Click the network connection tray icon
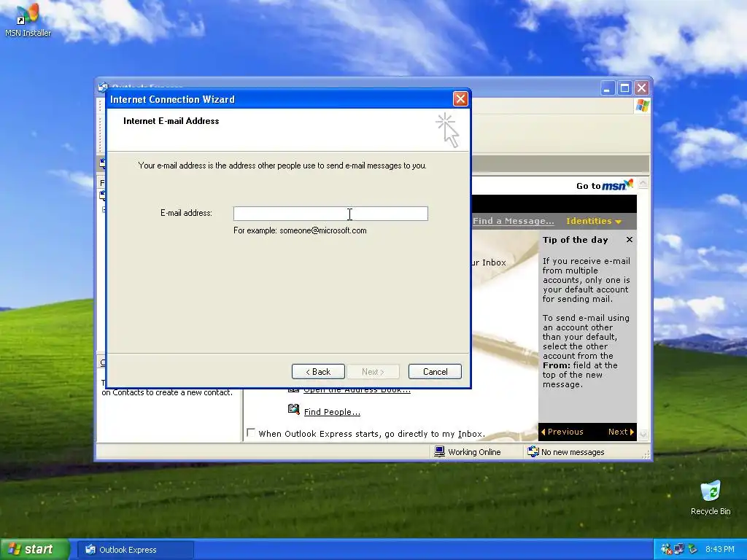The height and width of the screenshot is (560, 747). pos(679,549)
